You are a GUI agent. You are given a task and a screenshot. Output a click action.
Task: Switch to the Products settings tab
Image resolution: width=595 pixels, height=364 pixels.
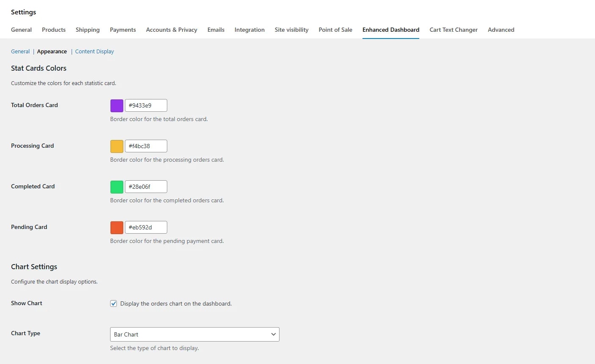[x=53, y=30]
